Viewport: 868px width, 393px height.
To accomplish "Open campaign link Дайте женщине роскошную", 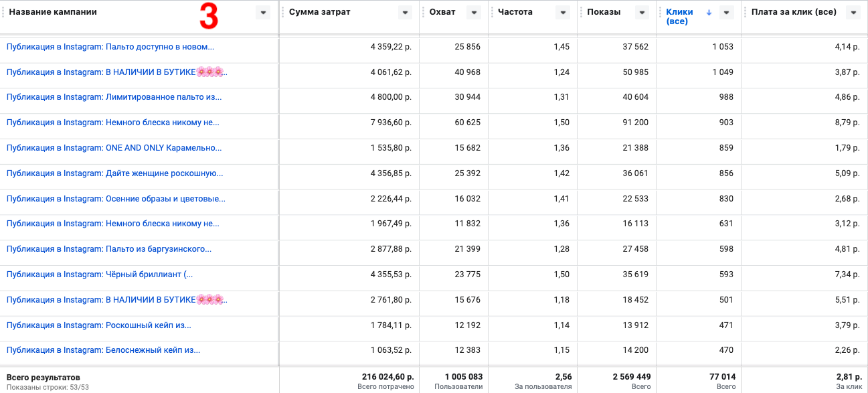I will click(114, 173).
